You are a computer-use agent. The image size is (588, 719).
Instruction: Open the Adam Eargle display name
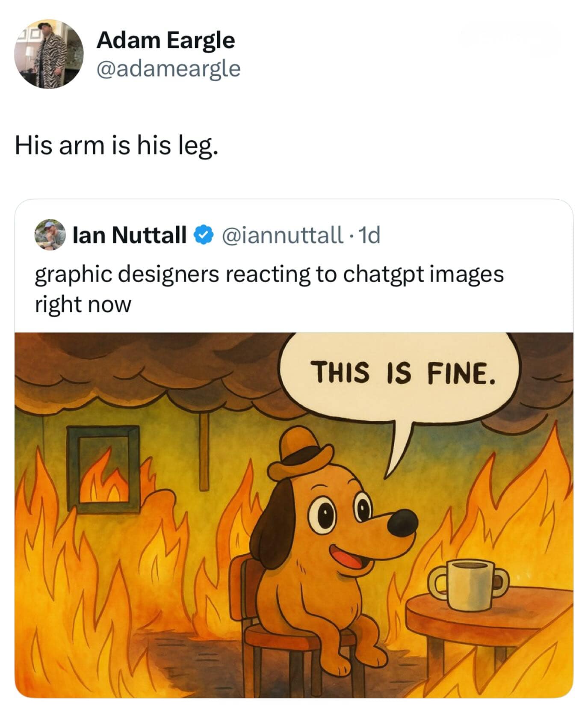tap(165, 40)
